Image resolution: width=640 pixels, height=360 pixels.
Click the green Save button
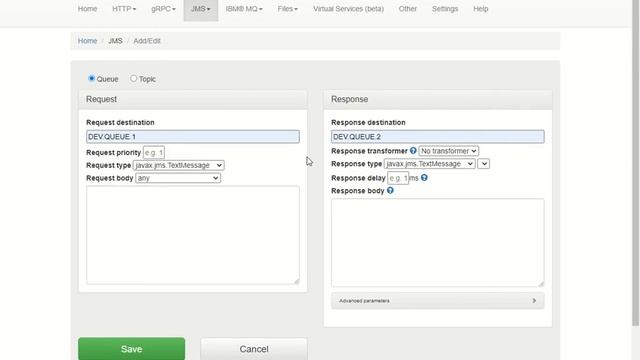click(x=131, y=349)
